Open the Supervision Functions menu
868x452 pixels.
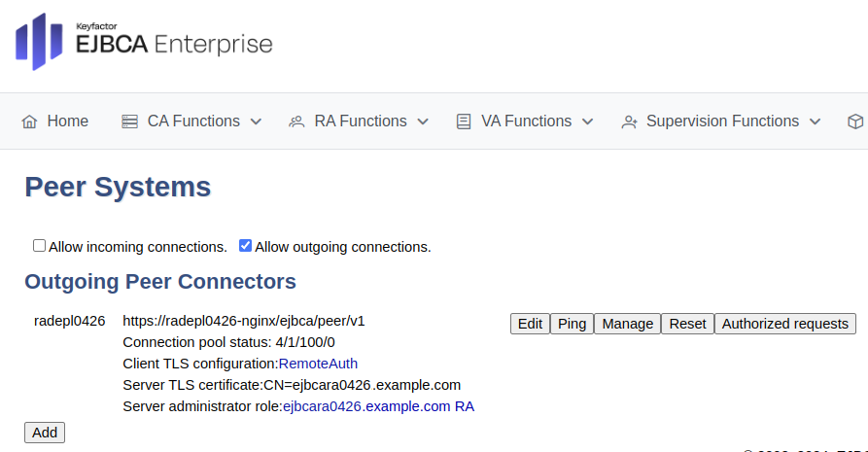[722, 122]
